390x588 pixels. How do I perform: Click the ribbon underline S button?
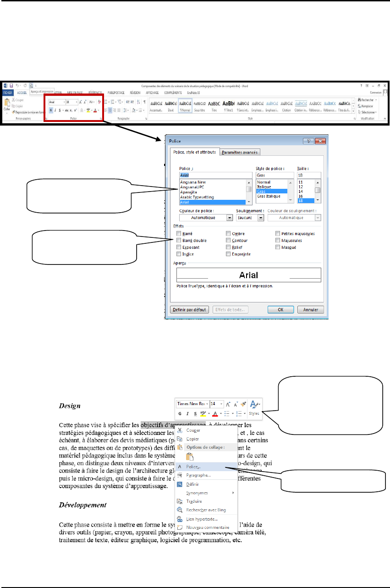(60, 110)
